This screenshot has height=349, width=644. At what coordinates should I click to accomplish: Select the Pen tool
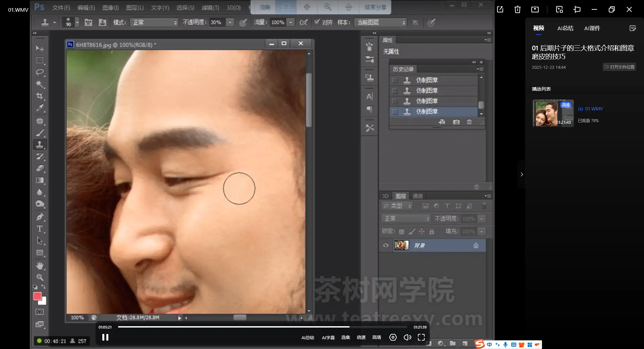tap(40, 217)
